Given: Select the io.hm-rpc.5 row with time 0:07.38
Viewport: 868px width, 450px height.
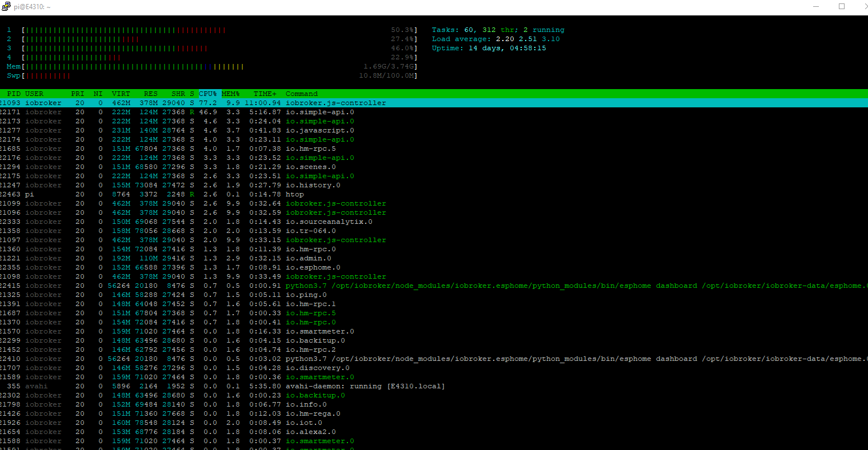Looking at the screenshot, I should tap(434, 148).
